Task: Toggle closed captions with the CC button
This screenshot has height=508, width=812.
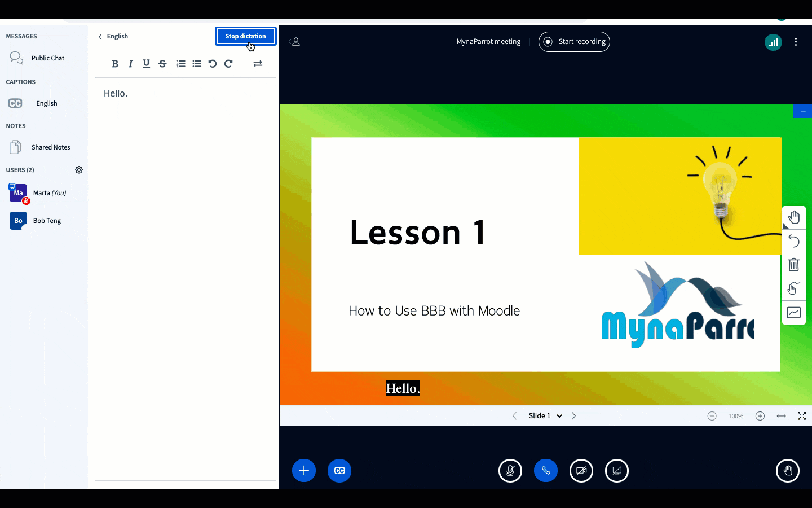Action: pos(339,471)
